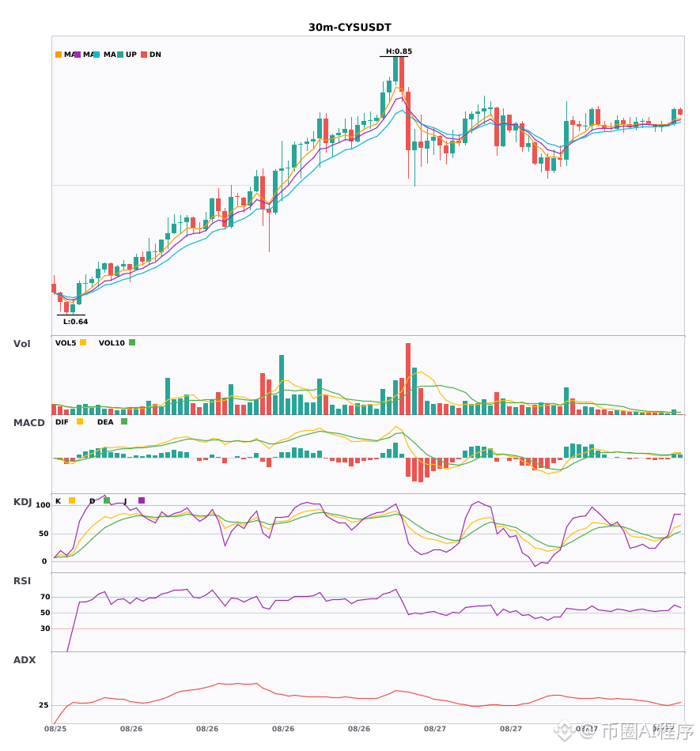
Task: Click the DEA legend text
Action: click(105, 422)
